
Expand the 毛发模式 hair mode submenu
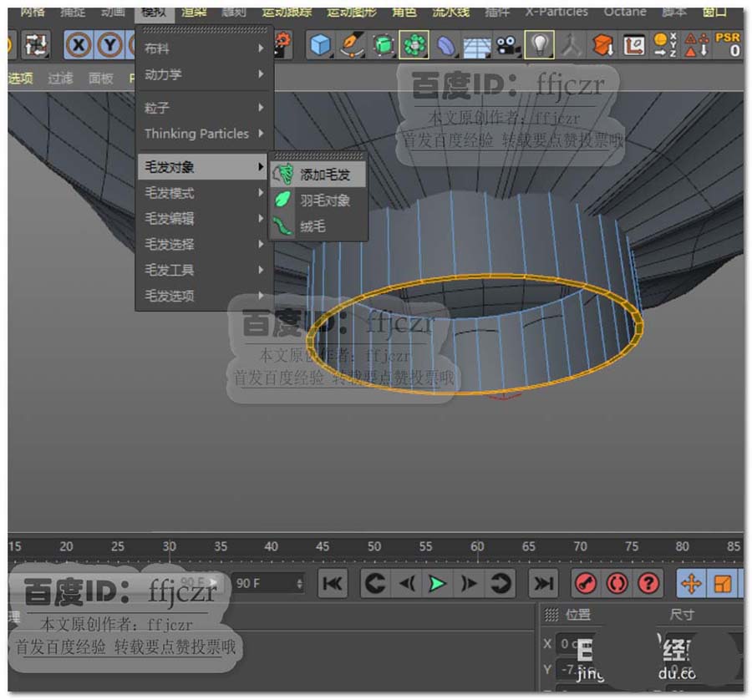tap(205, 193)
